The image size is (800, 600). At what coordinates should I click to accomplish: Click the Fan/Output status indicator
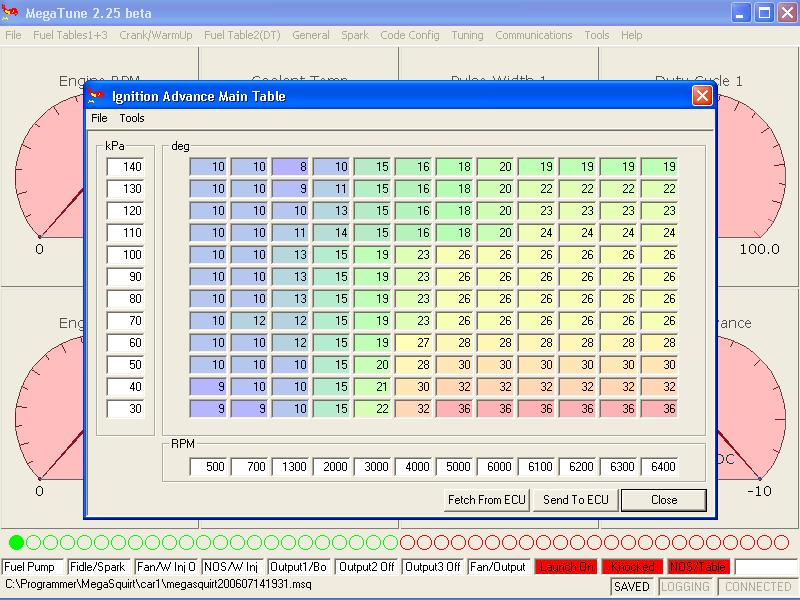coord(500,567)
